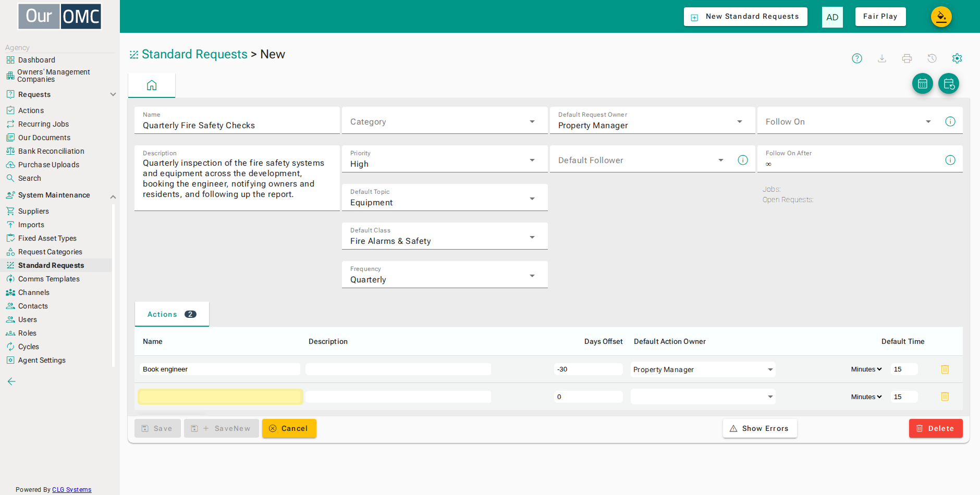The image size is (980, 495).
Task: Click the Days Offset field showing -30
Action: (x=589, y=369)
